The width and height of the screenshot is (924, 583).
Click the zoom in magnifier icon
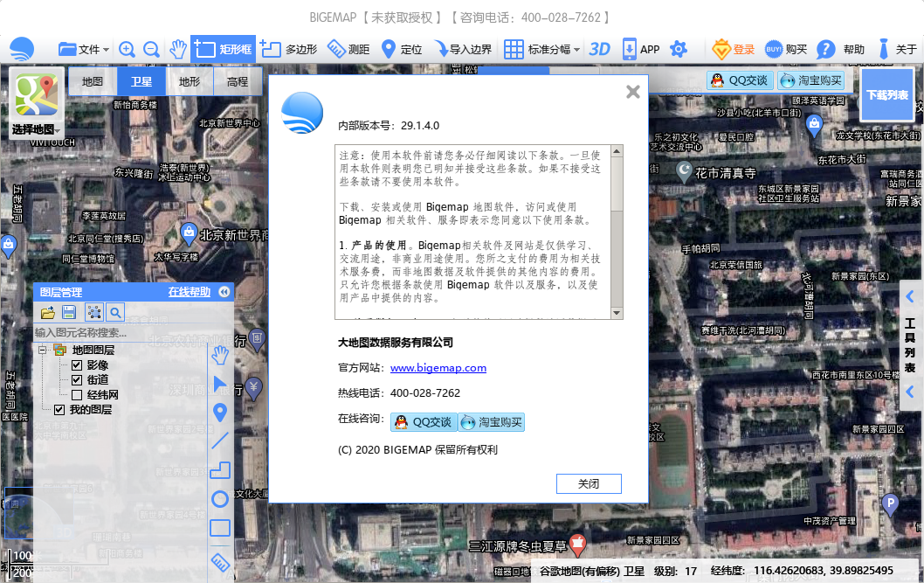[x=128, y=50]
